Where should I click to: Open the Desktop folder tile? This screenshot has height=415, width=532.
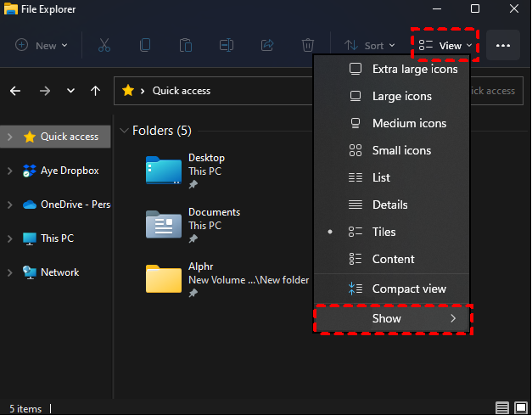coord(185,171)
